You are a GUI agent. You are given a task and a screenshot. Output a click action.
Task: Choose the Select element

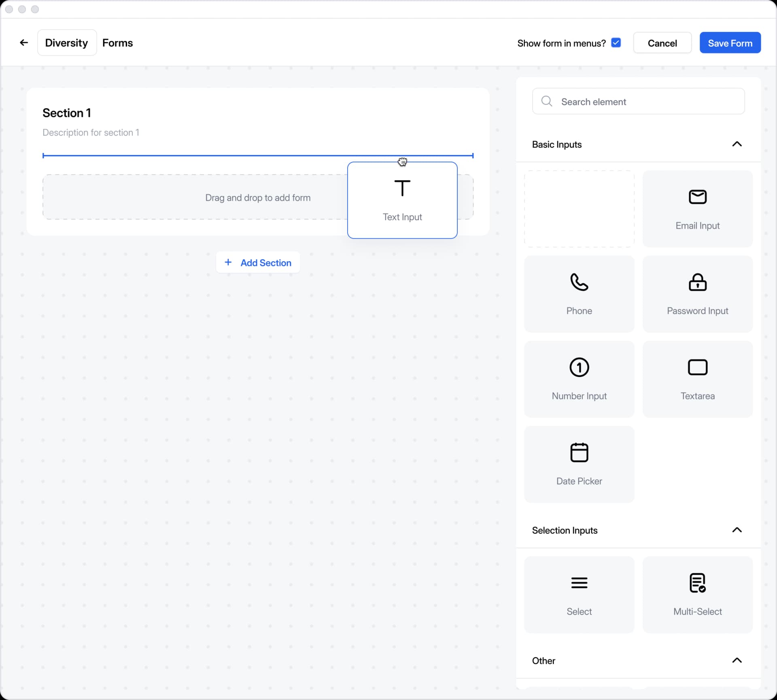pos(579,595)
